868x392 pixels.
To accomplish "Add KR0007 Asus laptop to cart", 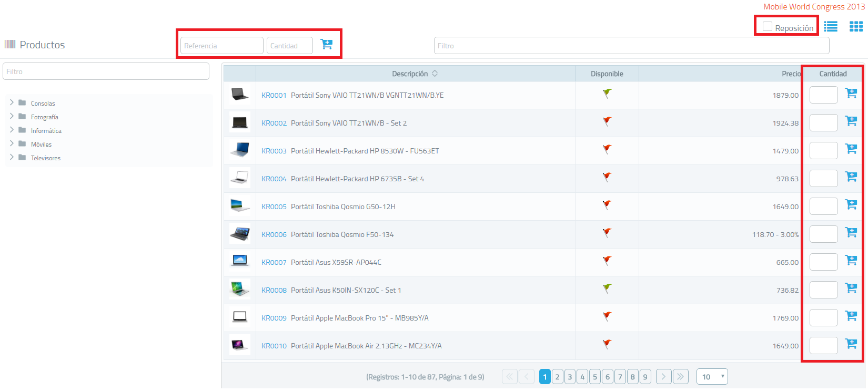I will tap(851, 260).
